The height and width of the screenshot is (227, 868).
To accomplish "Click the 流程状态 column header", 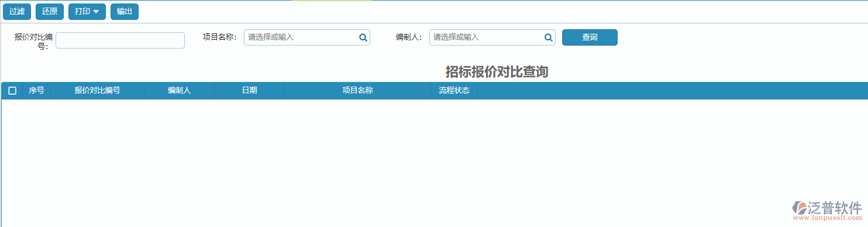I will [x=454, y=91].
